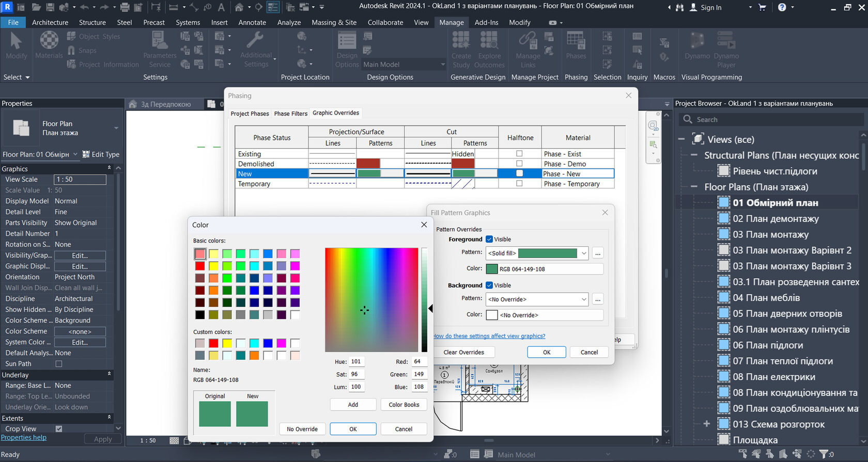This screenshot has width=868, height=462.
Task: Expand the 013 Схема розгорток node
Action: tap(707, 424)
